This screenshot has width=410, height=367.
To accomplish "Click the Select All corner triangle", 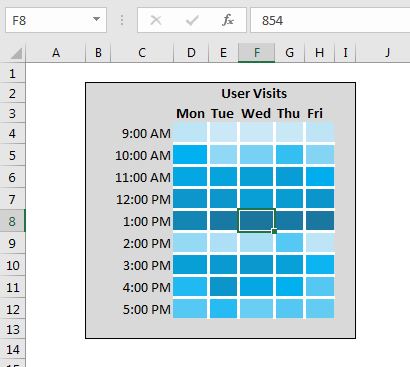I will tap(16, 53).
